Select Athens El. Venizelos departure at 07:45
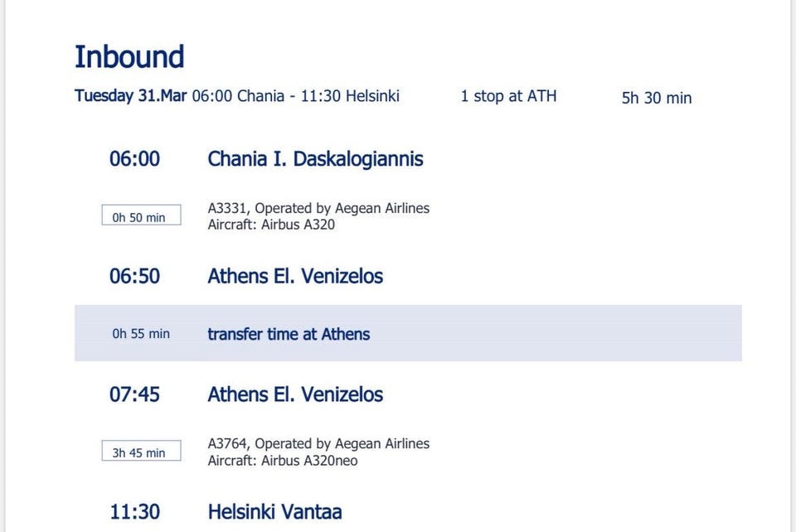The height and width of the screenshot is (532, 796). click(x=295, y=394)
